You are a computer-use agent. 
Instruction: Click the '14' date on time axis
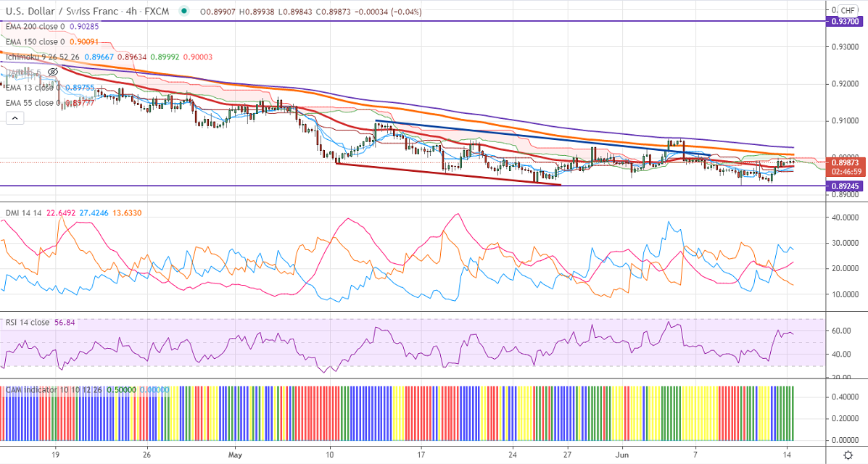pyautogui.click(x=788, y=455)
